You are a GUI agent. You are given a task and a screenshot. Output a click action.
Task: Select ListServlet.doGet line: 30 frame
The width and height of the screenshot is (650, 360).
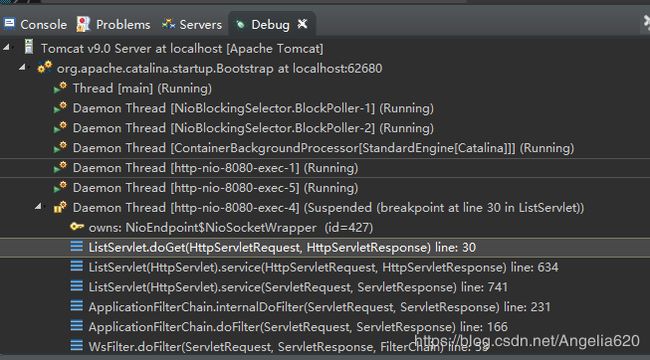click(282, 248)
